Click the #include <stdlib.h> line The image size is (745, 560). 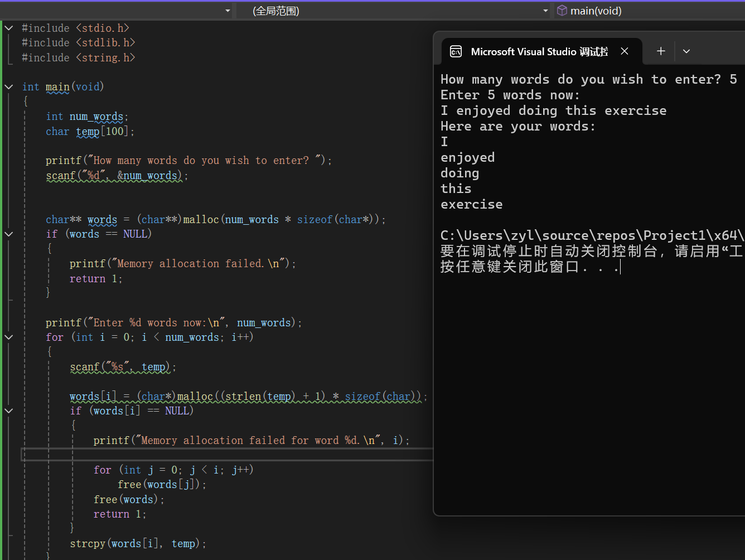point(79,43)
